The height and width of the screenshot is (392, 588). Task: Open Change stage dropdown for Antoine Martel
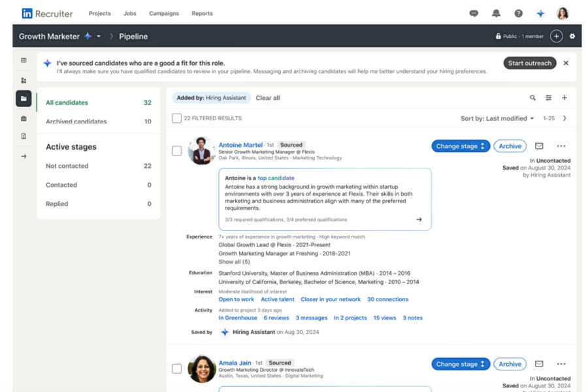(x=461, y=146)
